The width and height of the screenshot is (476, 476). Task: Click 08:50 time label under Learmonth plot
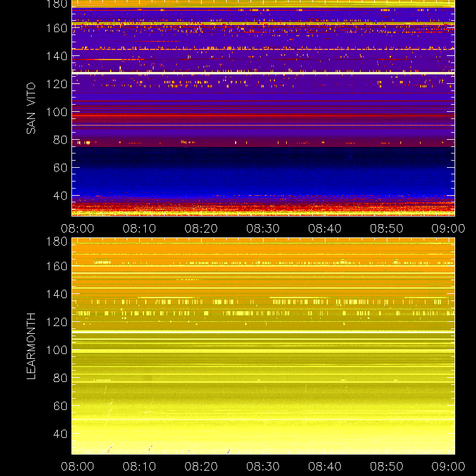point(386,466)
